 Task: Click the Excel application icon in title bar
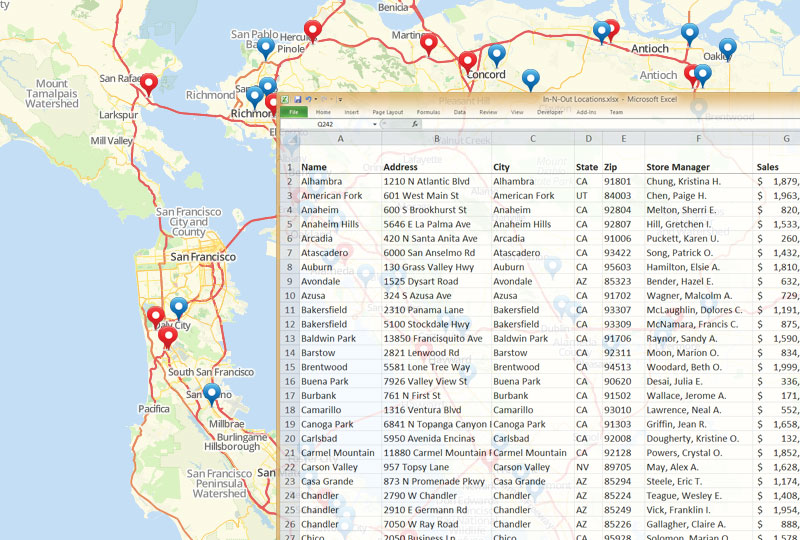point(286,100)
